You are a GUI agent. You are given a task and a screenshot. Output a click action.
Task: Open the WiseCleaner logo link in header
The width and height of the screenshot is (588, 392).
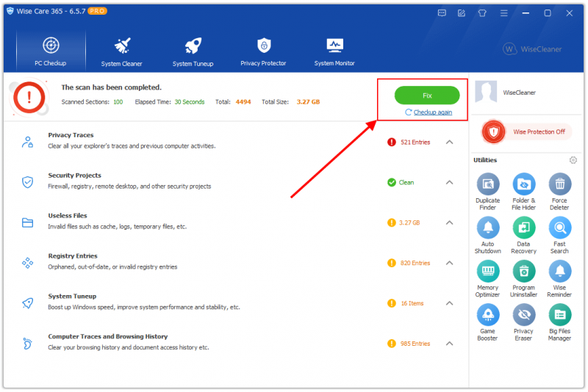coord(532,49)
